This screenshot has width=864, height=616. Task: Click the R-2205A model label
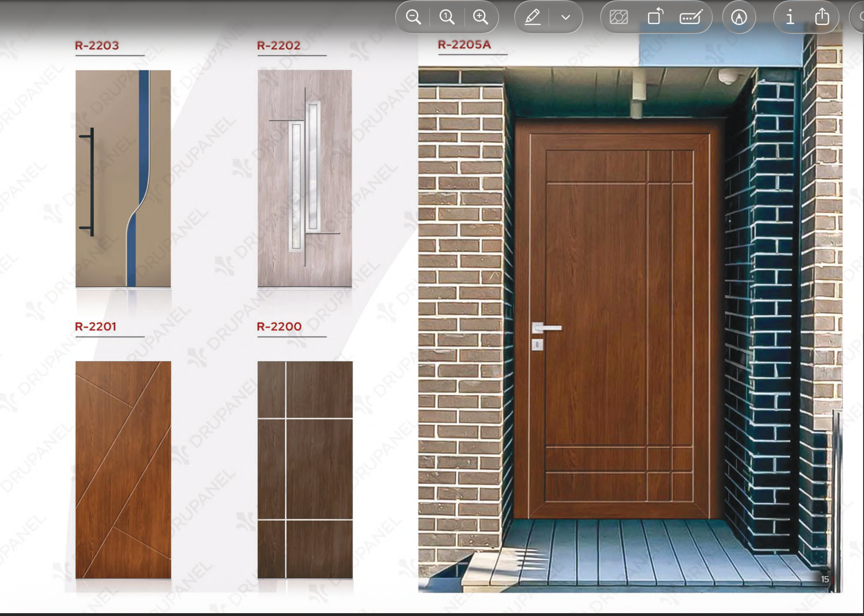pyautogui.click(x=464, y=45)
